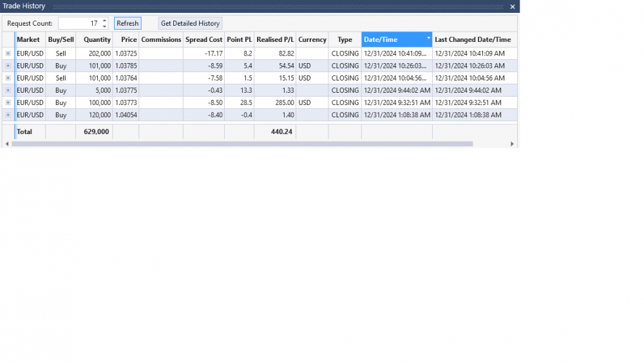Sort by the Realised P/L column header

(x=275, y=39)
